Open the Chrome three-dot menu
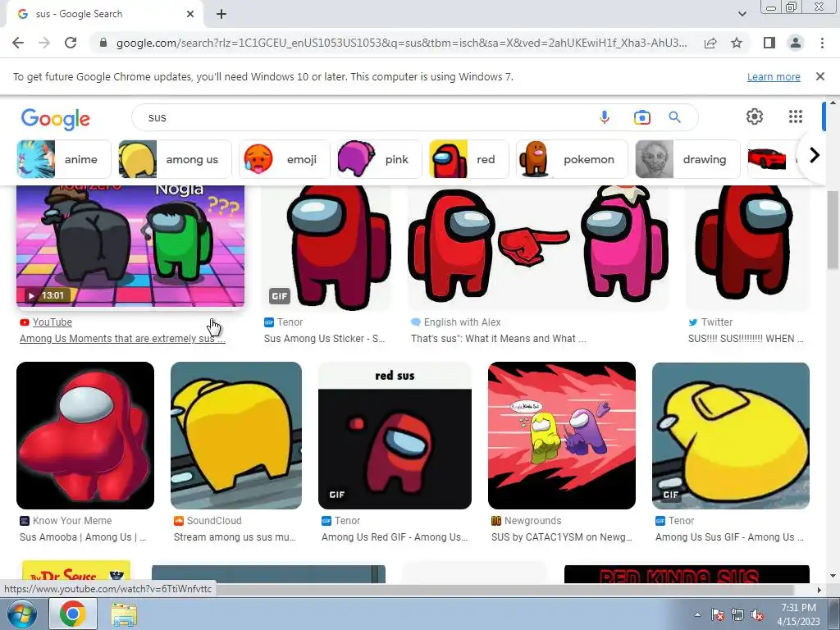 click(822, 43)
